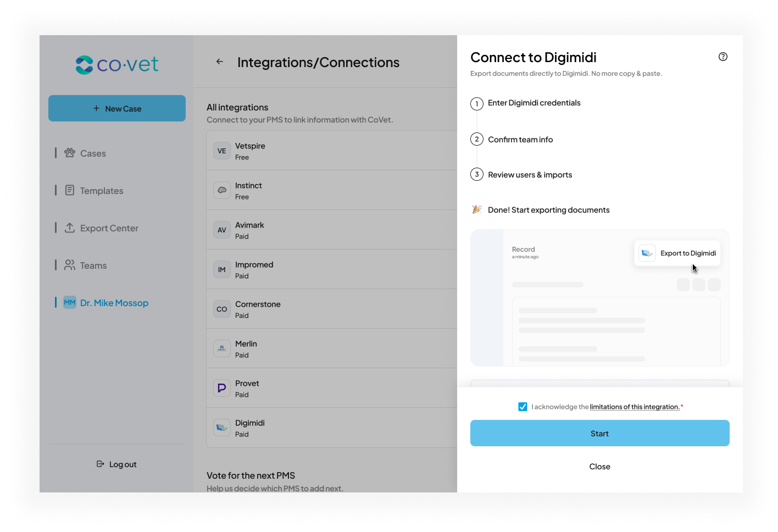Open Dr. Mike Mossop profile

click(x=114, y=303)
